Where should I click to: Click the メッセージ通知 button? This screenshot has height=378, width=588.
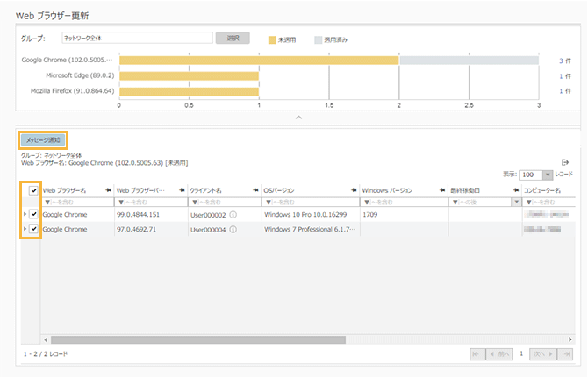(43, 139)
